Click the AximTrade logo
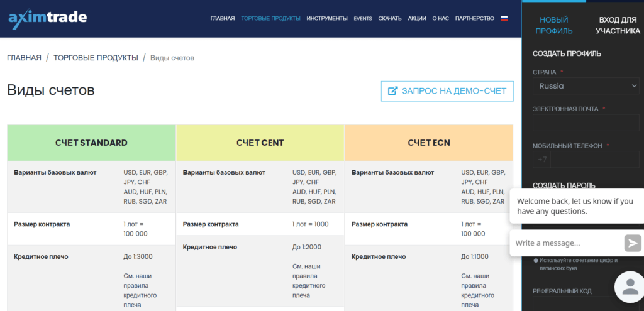The width and height of the screenshot is (644, 311). 48,19
